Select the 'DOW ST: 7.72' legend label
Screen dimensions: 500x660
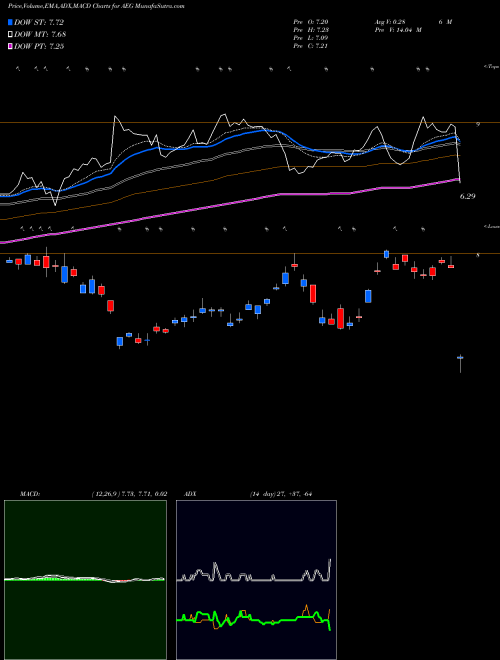(39, 22)
